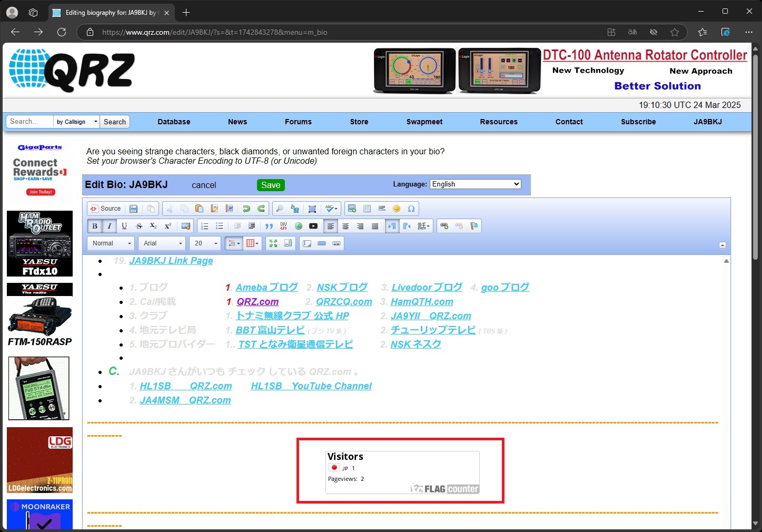
Task: Open the smiley emoticon picker
Action: pos(397,209)
